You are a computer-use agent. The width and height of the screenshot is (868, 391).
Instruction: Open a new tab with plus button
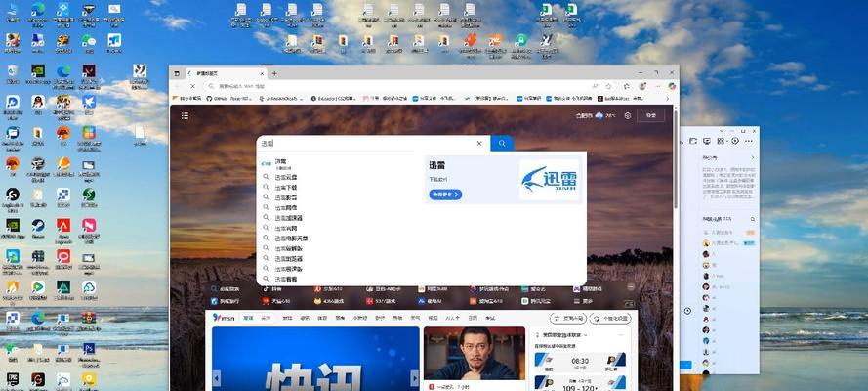pos(274,73)
